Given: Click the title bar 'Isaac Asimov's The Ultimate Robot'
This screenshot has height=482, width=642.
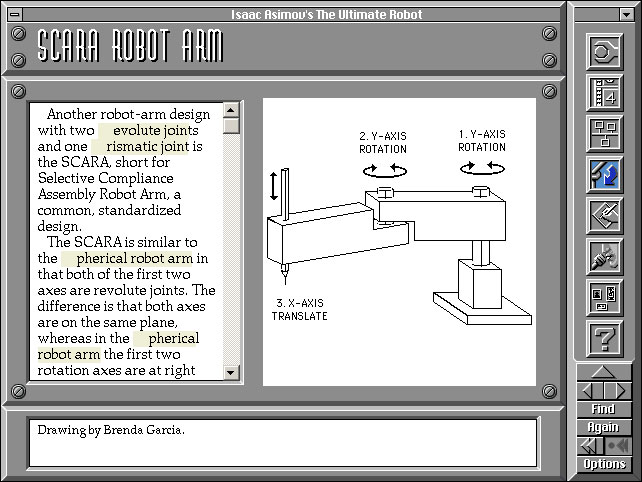Looking at the screenshot, I should [x=326, y=15].
